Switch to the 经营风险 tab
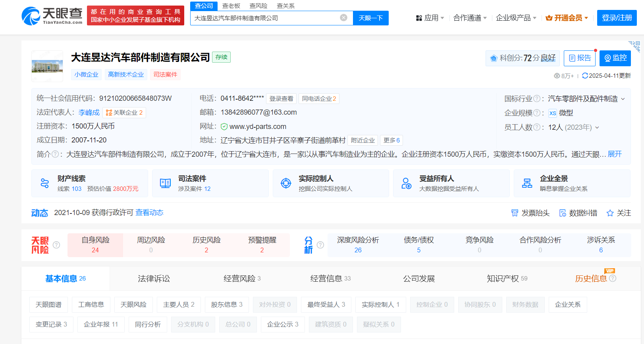This screenshot has height=344, width=644. click(x=242, y=279)
